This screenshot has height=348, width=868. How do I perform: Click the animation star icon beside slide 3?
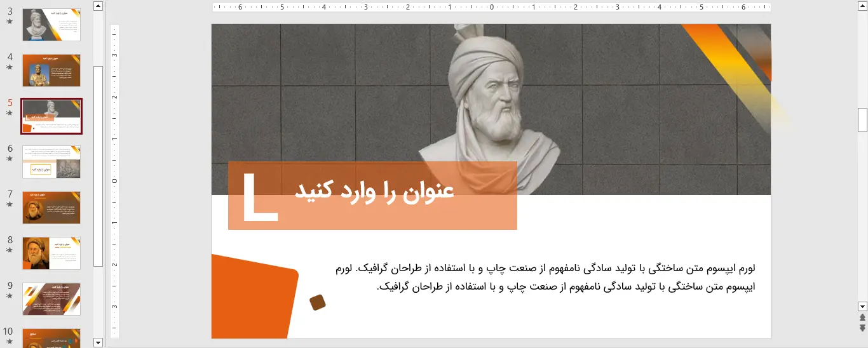coord(10,21)
